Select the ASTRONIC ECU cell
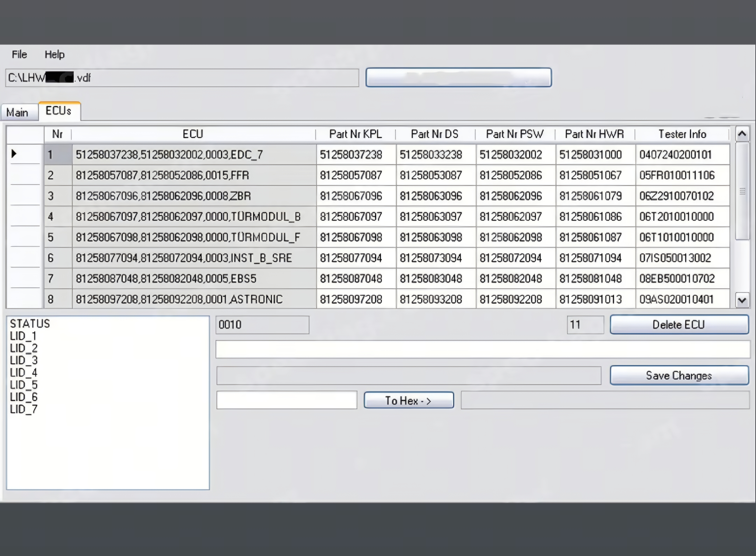 (194, 299)
